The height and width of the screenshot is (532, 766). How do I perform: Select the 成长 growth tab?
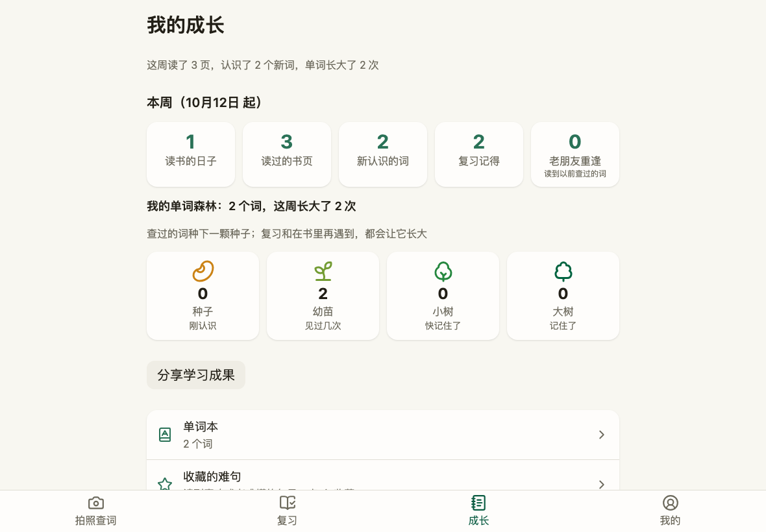479,511
